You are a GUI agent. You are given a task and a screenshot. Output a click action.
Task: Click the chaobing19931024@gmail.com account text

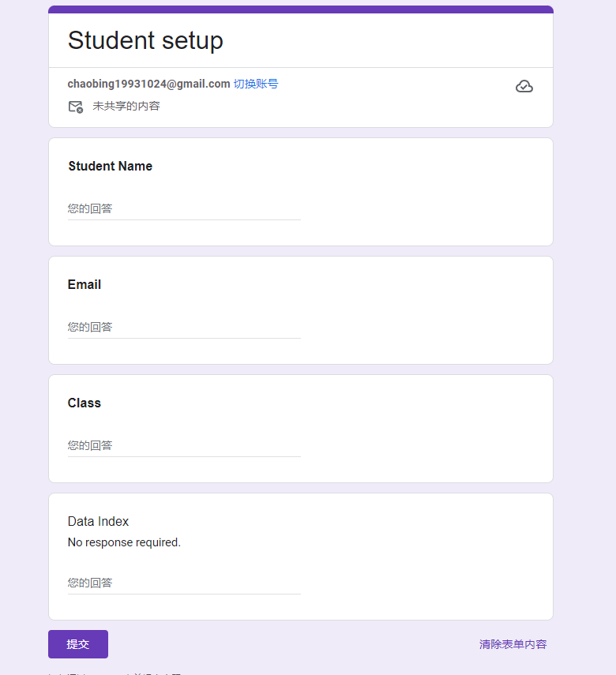(148, 84)
